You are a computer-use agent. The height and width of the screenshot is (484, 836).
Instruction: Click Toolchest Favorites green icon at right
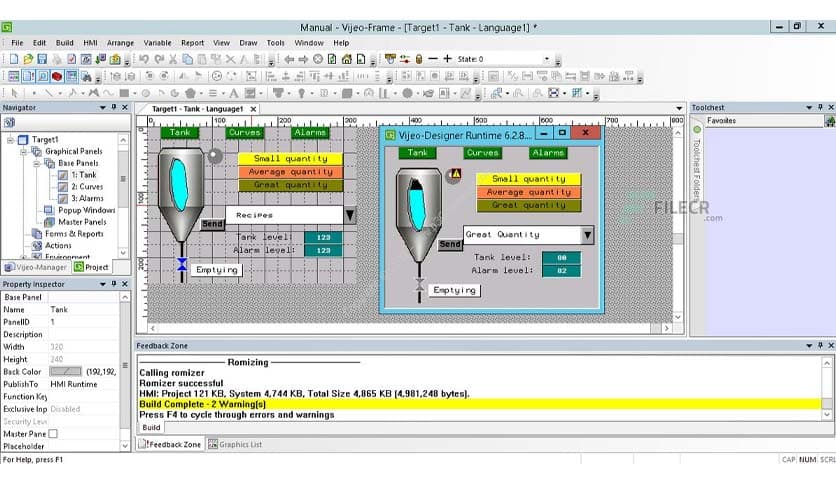[830, 122]
